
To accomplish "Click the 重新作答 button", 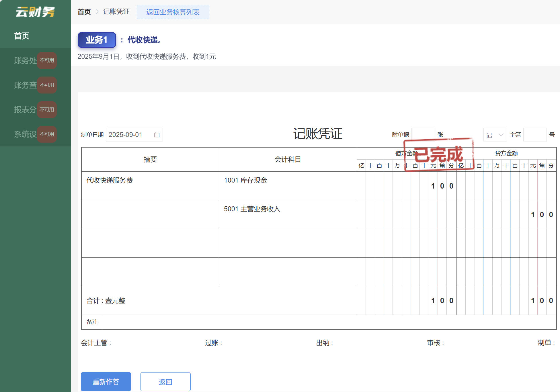I will point(106,381).
